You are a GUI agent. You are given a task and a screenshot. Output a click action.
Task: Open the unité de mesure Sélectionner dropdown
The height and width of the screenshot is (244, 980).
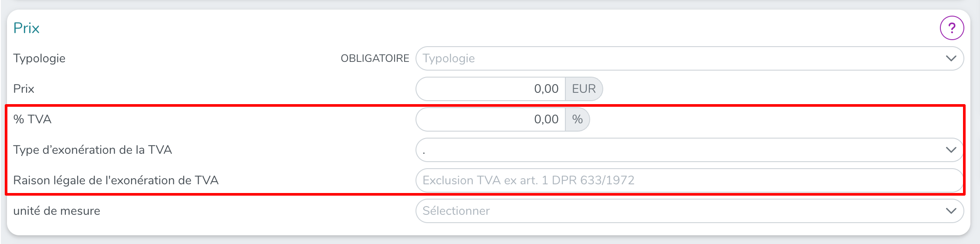[679, 211]
